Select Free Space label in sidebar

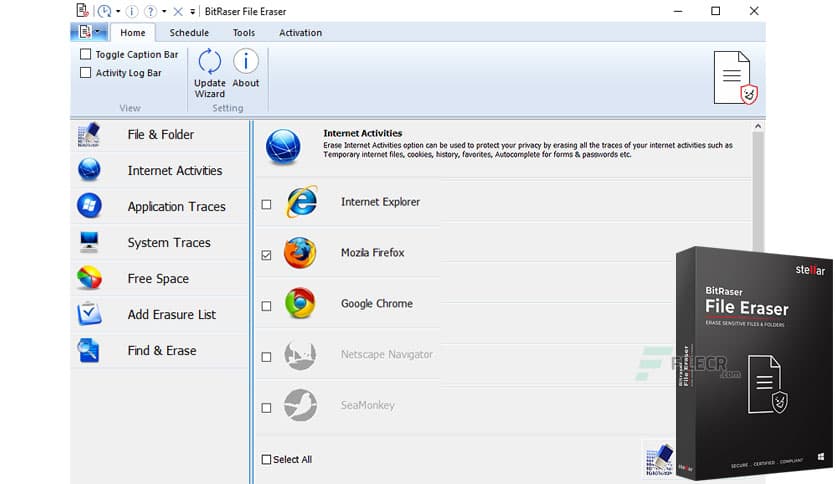[x=158, y=278]
